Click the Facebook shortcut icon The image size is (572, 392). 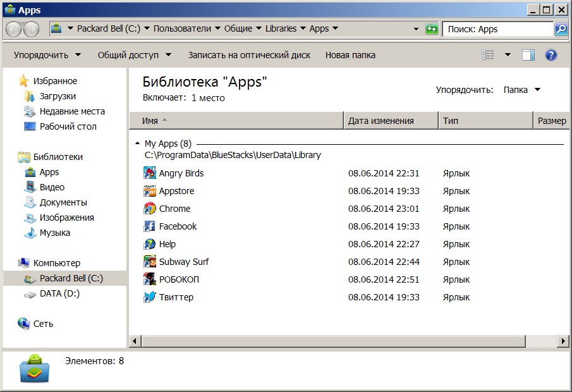click(150, 226)
